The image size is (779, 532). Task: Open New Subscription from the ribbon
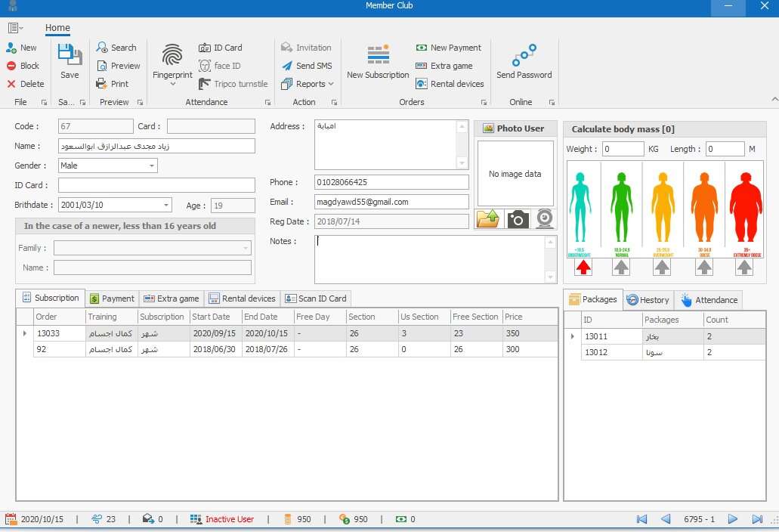(378, 57)
